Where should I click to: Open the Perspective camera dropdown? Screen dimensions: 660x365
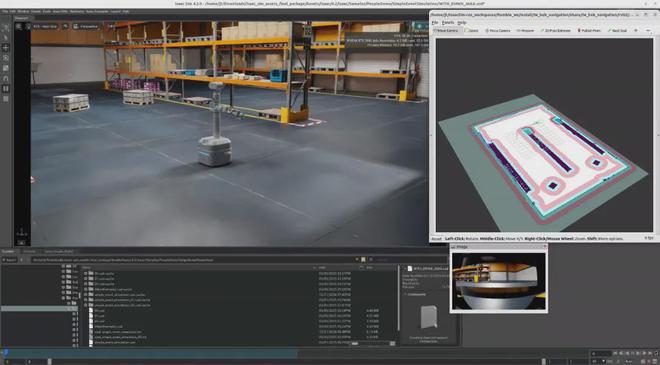(x=86, y=26)
